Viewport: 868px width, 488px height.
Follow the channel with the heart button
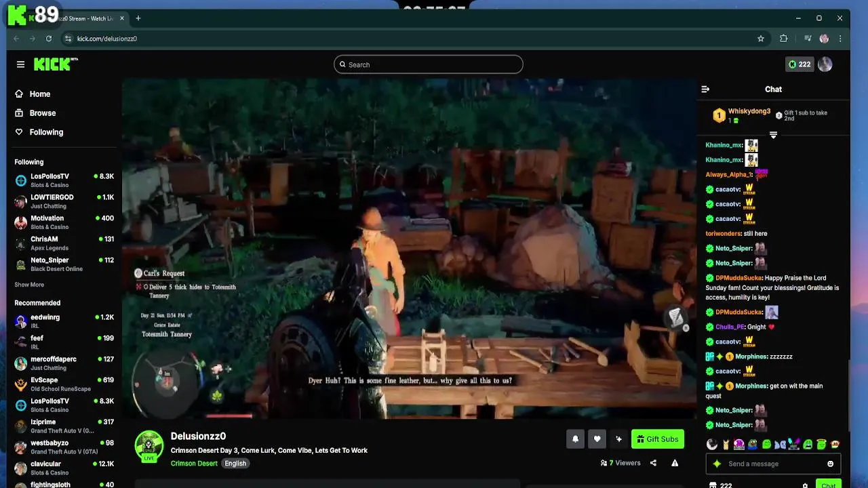597,439
